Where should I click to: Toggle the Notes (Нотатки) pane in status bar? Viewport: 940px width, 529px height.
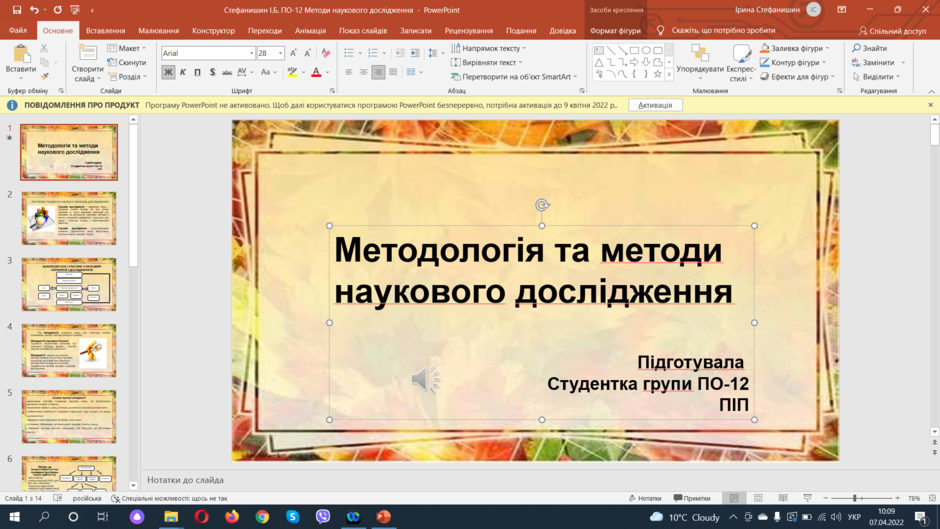pyautogui.click(x=645, y=498)
